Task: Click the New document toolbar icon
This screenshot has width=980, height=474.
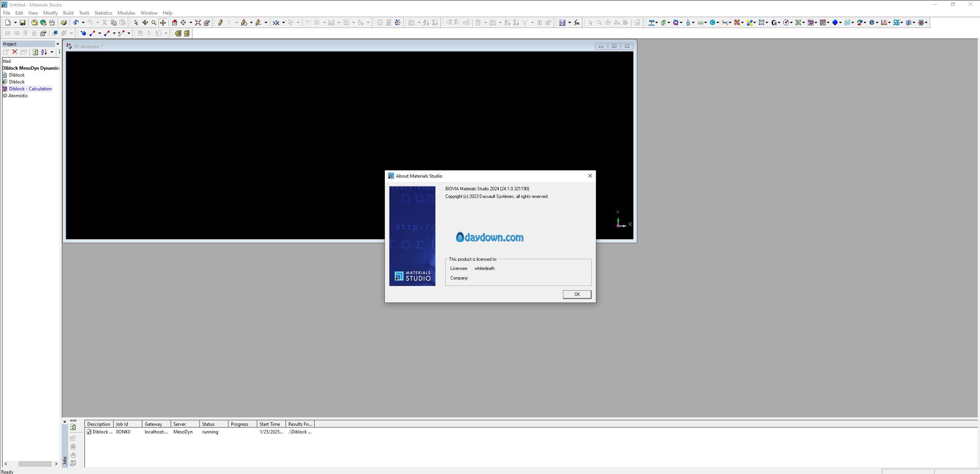Action: (8, 23)
